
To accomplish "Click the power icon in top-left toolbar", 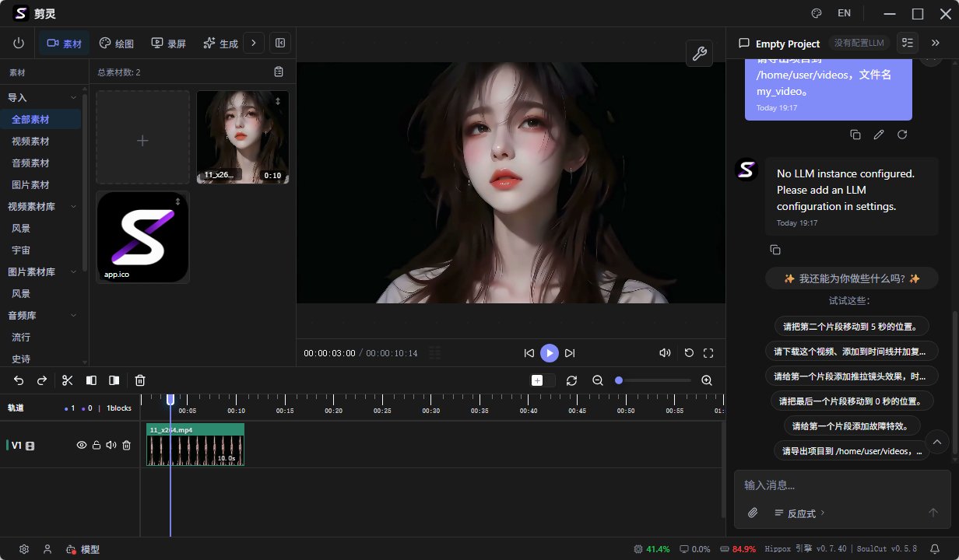I will click(x=19, y=44).
